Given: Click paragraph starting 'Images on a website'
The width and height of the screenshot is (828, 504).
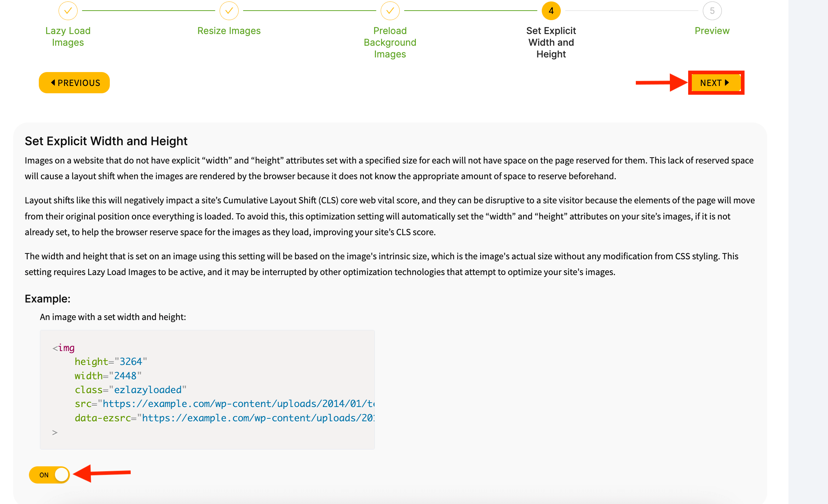Looking at the screenshot, I should click(389, 168).
